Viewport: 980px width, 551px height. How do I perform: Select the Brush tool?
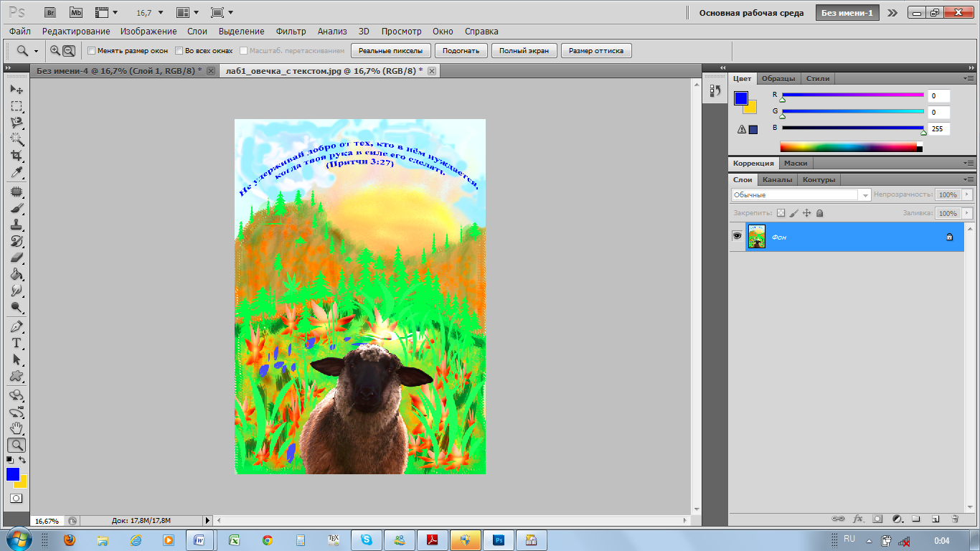click(17, 208)
